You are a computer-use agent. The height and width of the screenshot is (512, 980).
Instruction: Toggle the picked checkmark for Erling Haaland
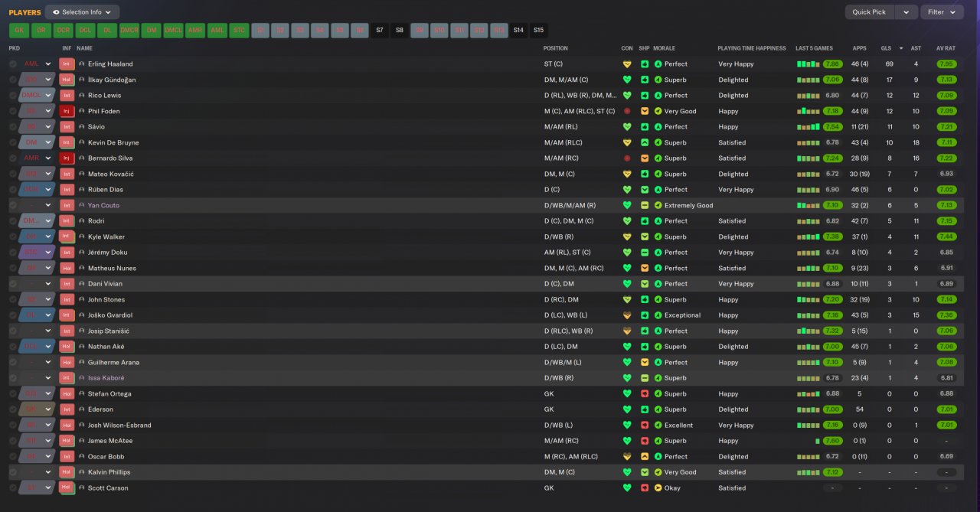point(13,64)
